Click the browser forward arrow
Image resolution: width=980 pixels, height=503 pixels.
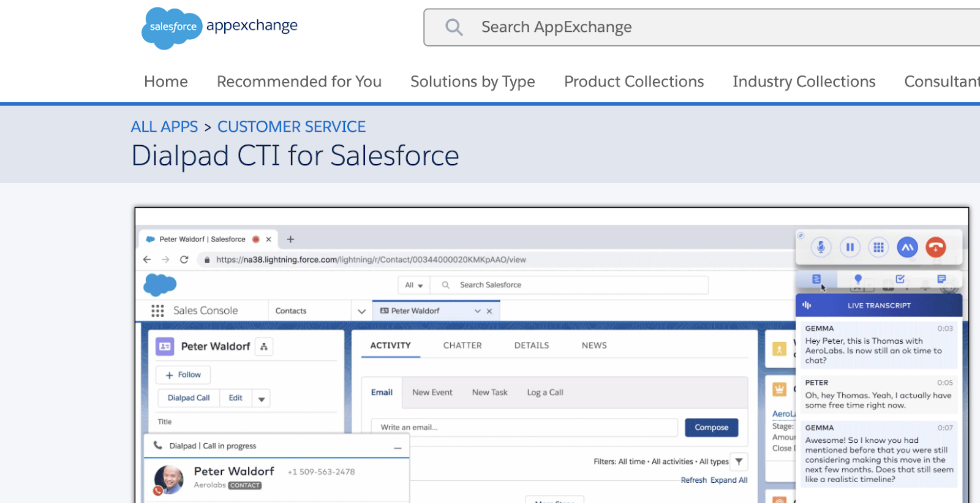pos(165,260)
